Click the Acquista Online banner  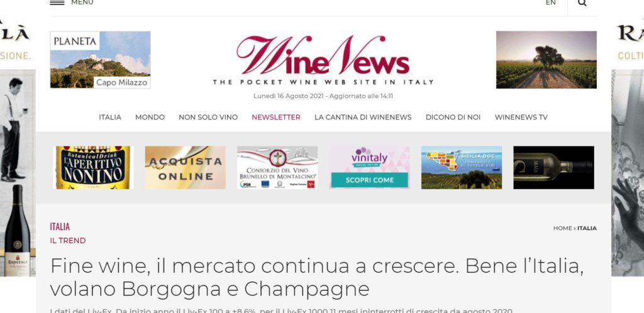click(186, 167)
